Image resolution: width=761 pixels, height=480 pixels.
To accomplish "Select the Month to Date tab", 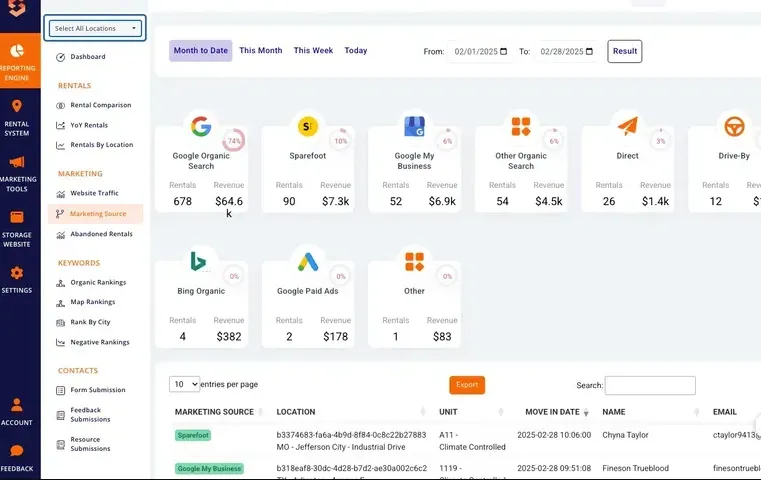I will coord(200,50).
